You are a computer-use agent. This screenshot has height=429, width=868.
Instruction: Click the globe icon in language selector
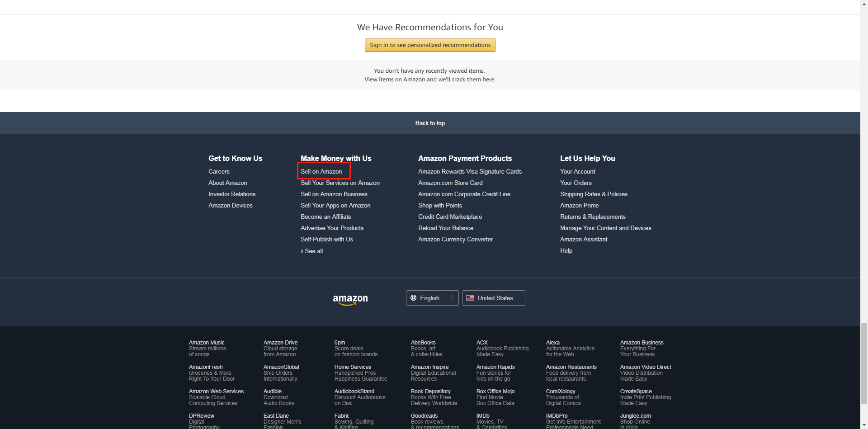point(413,298)
